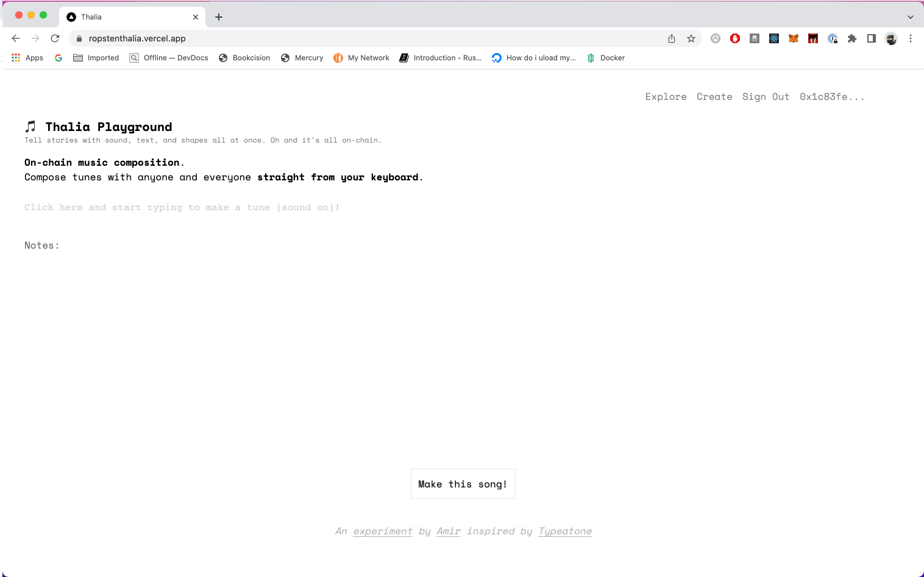Open Chrome three-dot menu
Image resolution: width=924 pixels, height=577 pixels.
(911, 38)
